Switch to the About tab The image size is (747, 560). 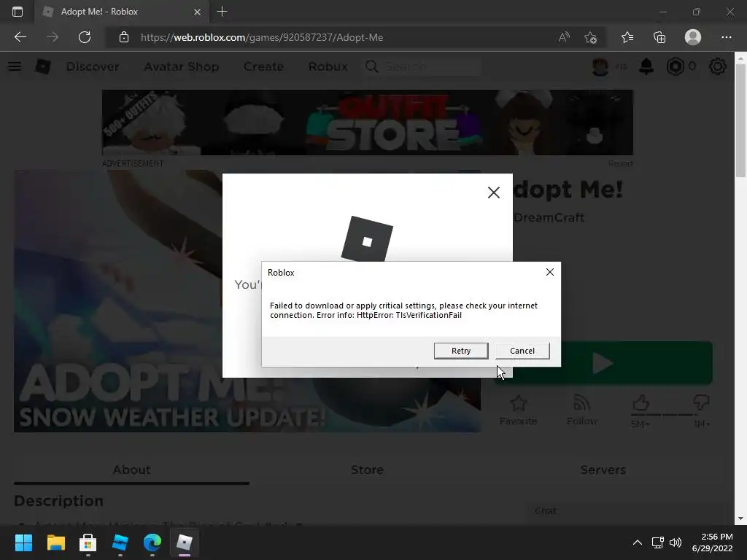pos(131,470)
